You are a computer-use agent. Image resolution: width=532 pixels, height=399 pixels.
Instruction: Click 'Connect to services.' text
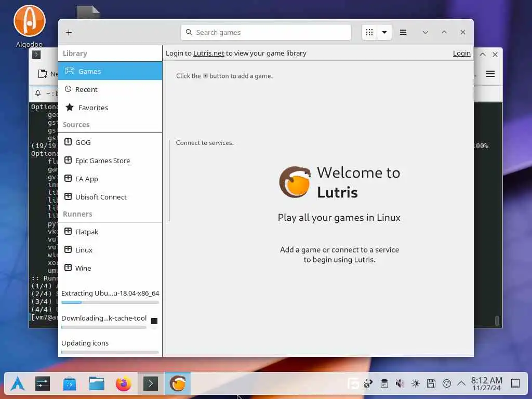pyautogui.click(x=205, y=143)
